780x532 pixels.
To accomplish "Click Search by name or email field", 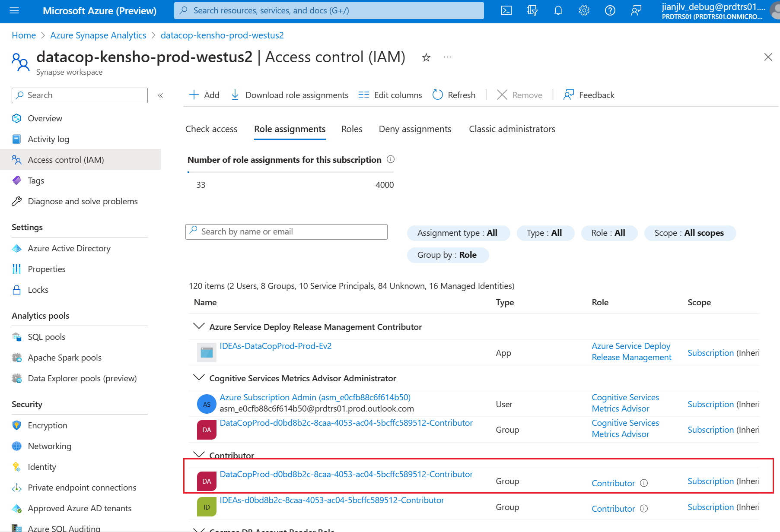I will point(287,232).
